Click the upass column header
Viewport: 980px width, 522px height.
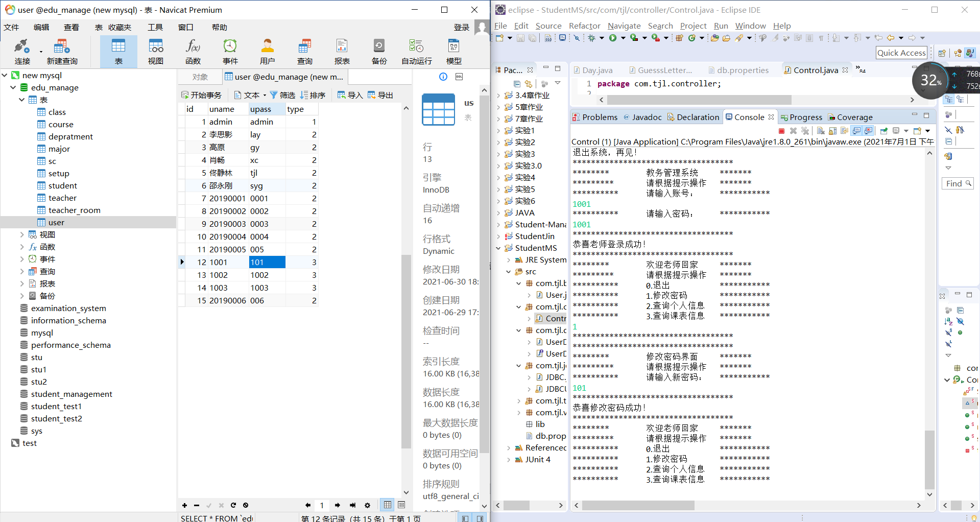(267, 109)
